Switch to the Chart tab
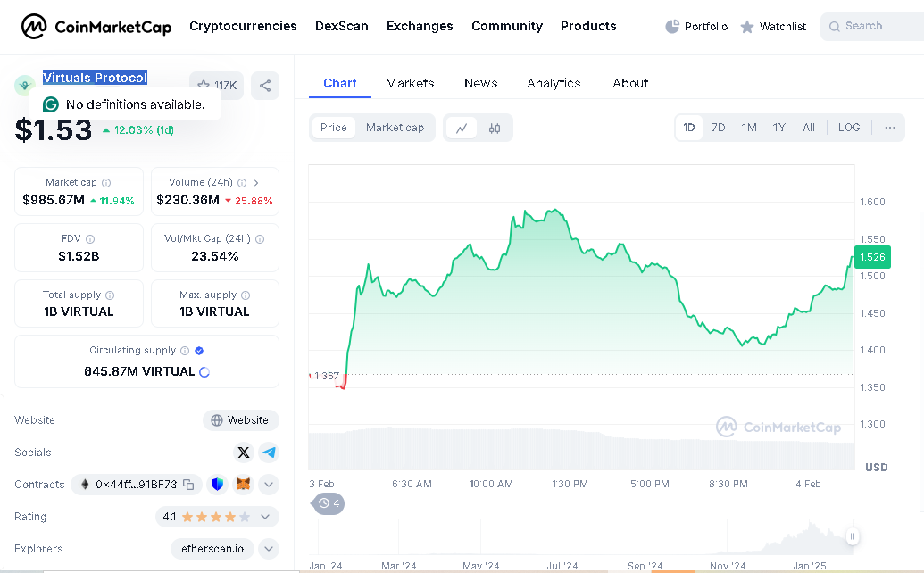 [340, 83]
